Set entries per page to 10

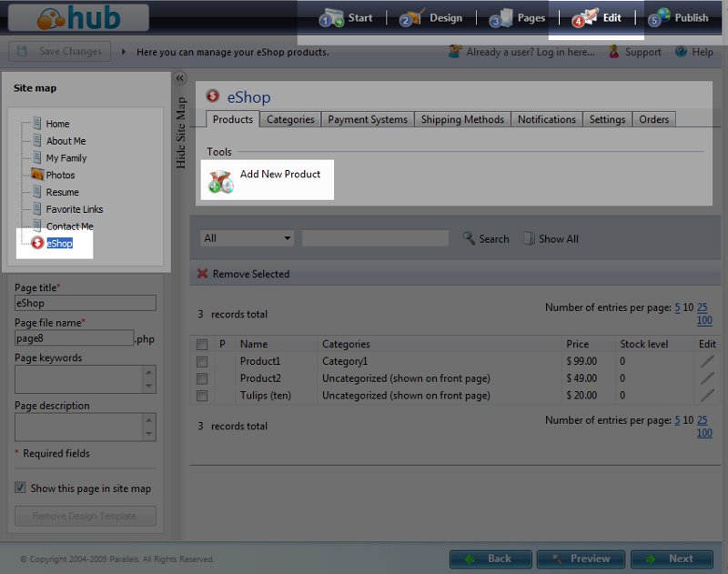689,307
